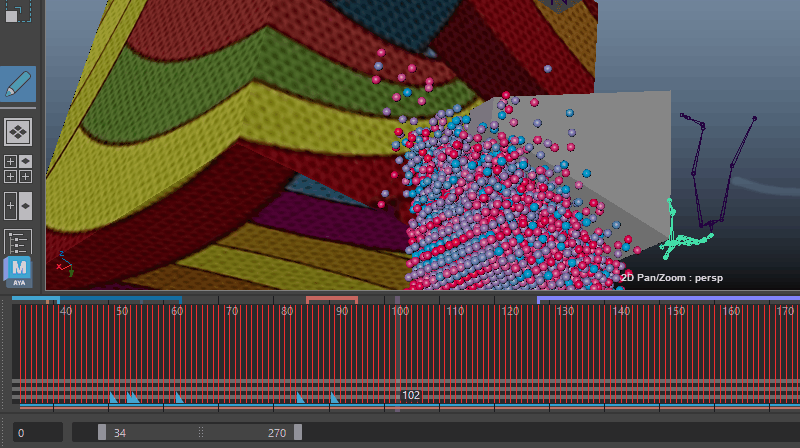
Task: Select the red bookmark above frames 84-93
Action: (332, 299)
